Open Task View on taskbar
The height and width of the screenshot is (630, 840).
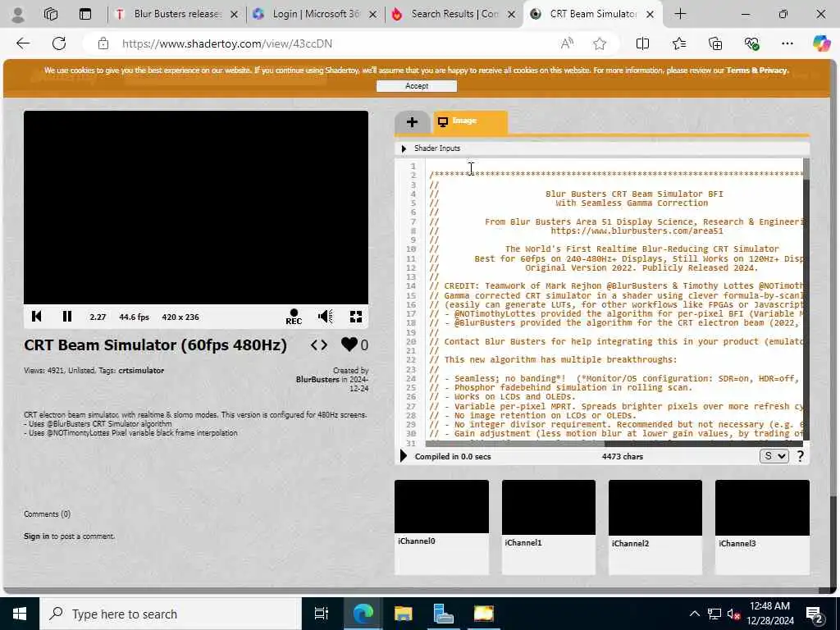322,614
